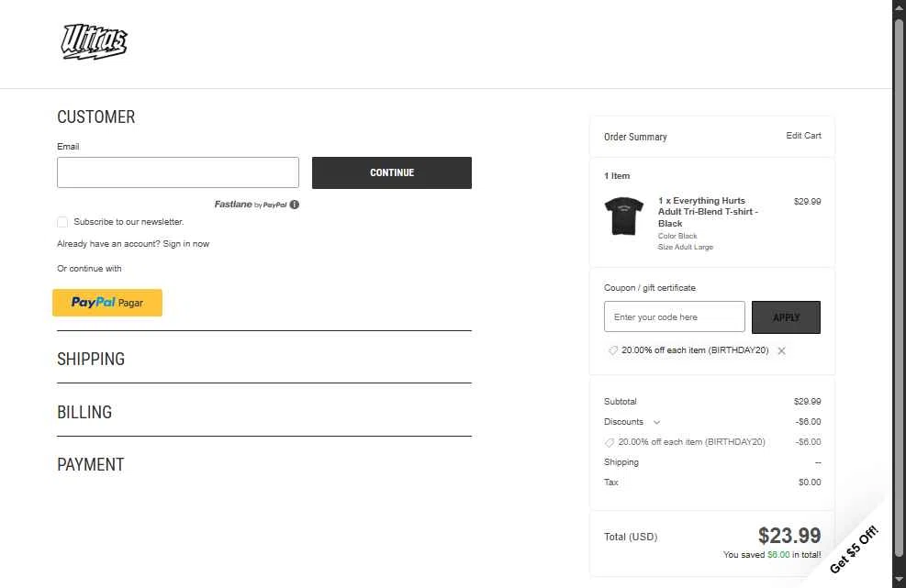
Task: Click the BILLING section heading
Action: point(84,412)
